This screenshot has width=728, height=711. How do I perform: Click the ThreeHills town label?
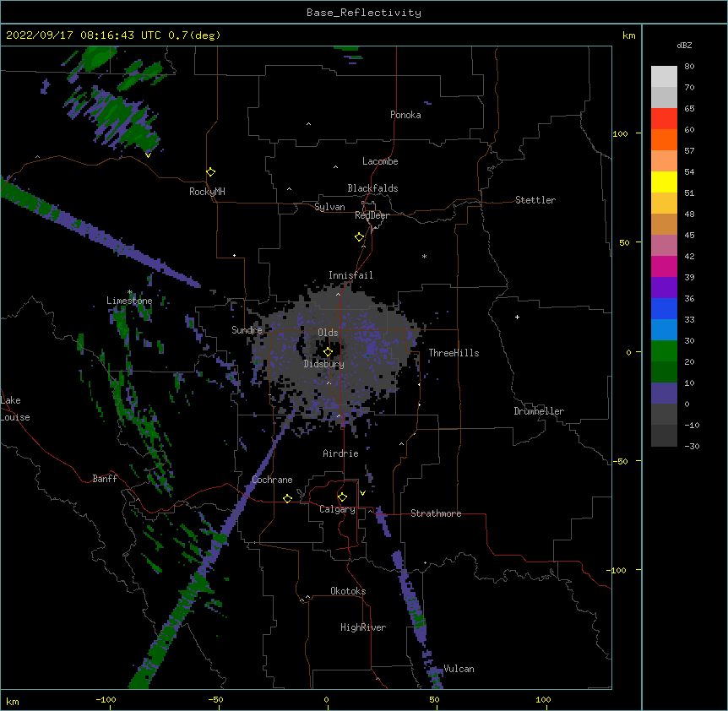pos(454,353)
